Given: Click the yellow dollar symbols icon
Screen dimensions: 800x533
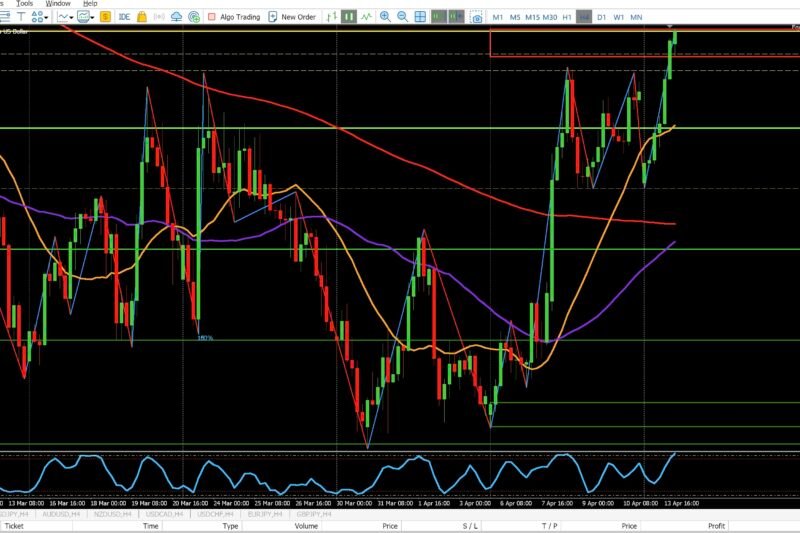Looking at the screenshot, I should [x=105, y=17].
